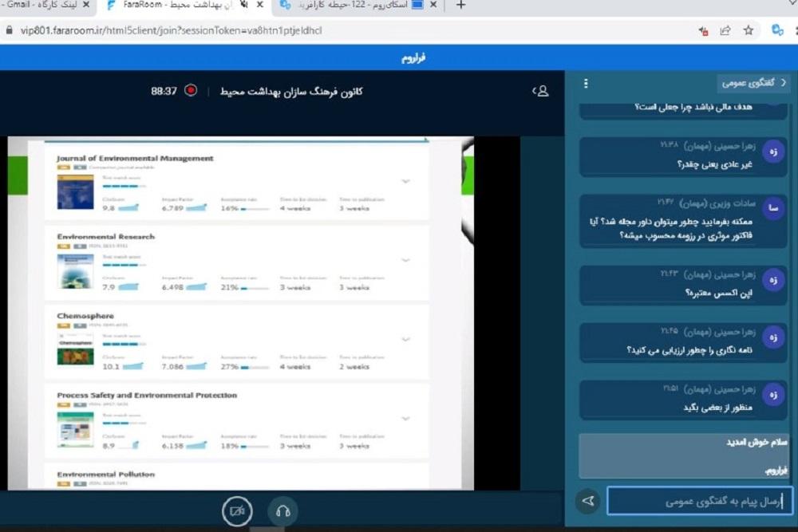Click the public chat message input field
Screen dimensions: 798x532
coord(699,502)
